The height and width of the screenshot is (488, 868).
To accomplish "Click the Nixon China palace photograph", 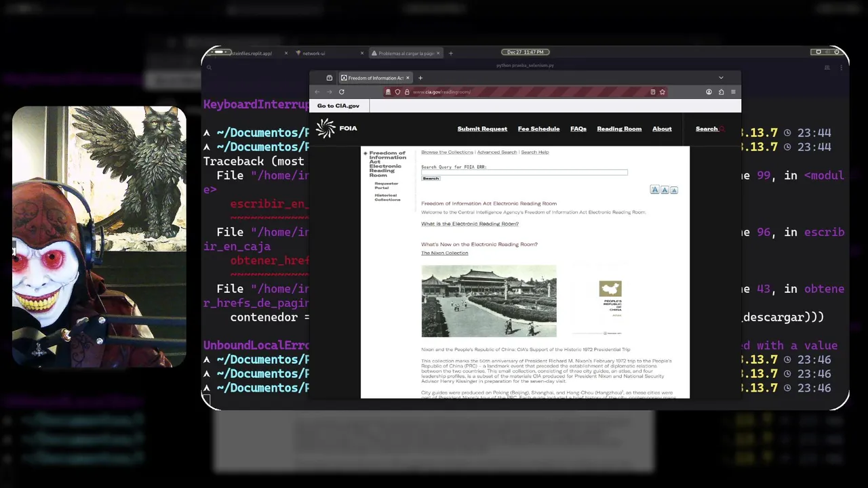I will click(489, 301).
